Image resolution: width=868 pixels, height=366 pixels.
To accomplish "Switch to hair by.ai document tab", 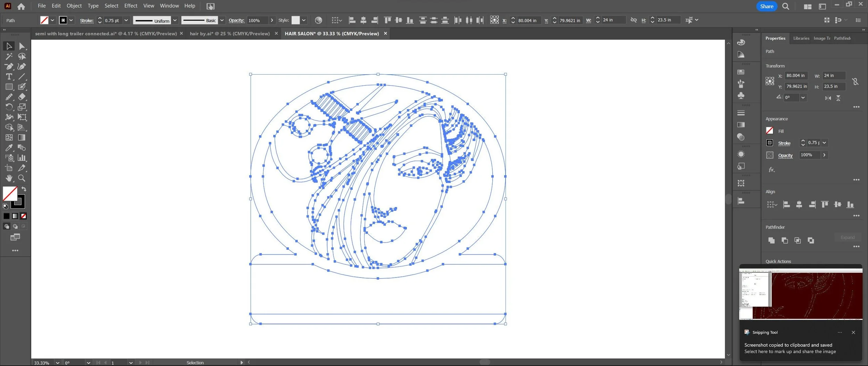I will (229, 34).
